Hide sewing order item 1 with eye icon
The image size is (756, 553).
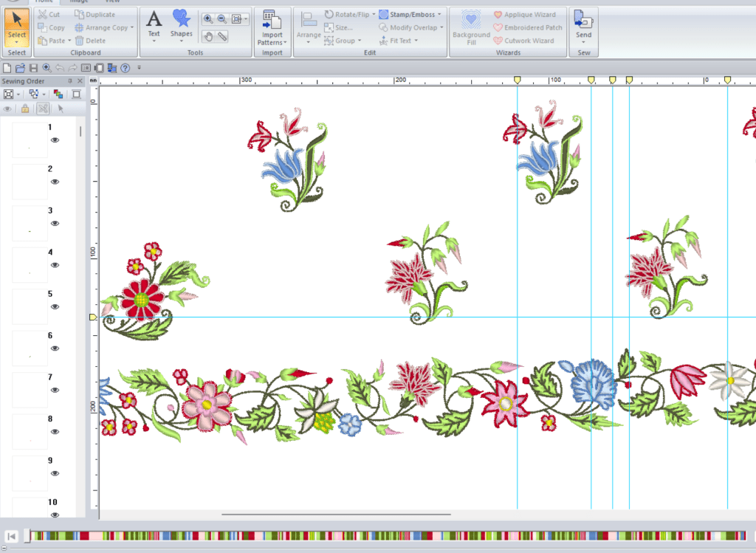click(x=55, y=140)
